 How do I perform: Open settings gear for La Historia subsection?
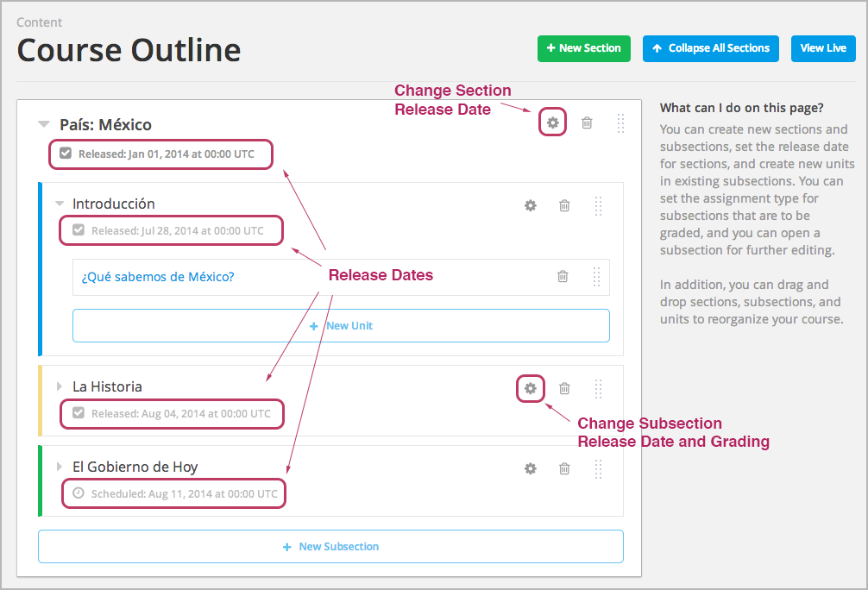tap(531, 388)
